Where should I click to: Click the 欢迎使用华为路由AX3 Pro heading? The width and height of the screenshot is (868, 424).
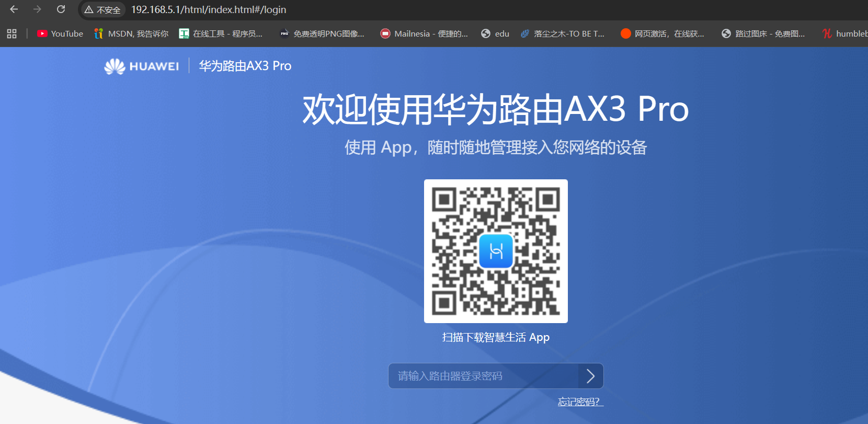(x=496, y=109)
